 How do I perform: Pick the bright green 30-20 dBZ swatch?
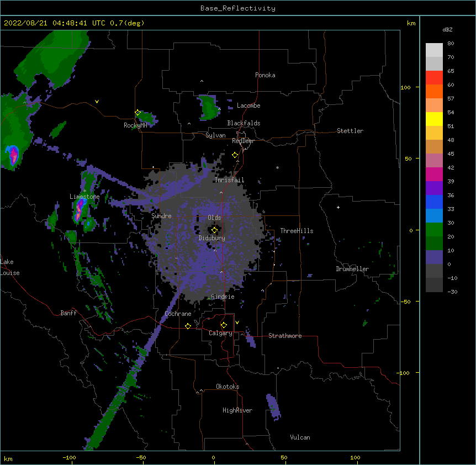point(434,230)
